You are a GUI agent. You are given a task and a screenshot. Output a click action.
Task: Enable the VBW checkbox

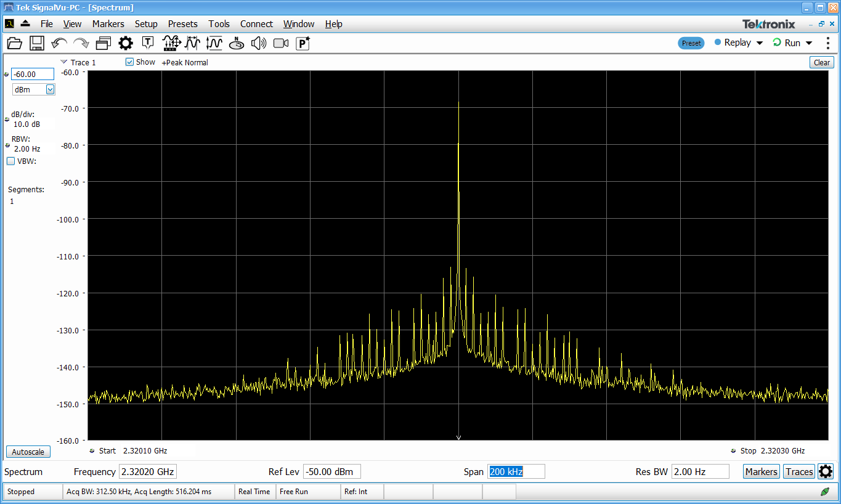(x=11, y=161)
